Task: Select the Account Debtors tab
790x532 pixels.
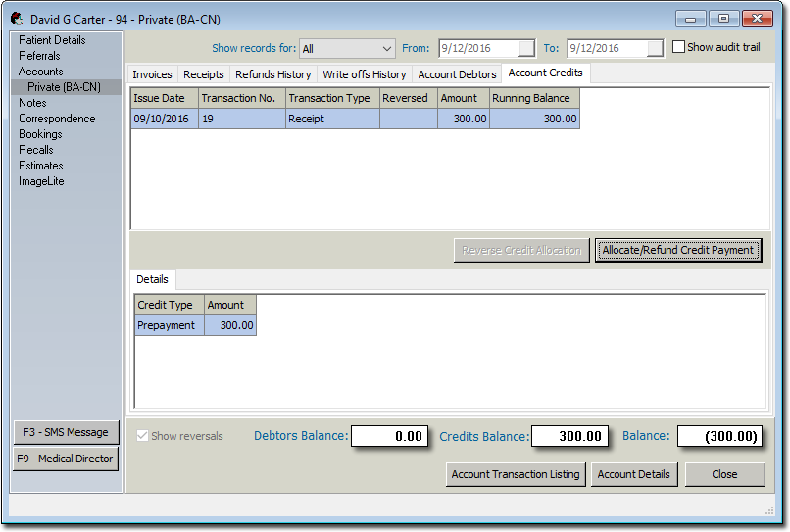Action: (457, 74)
